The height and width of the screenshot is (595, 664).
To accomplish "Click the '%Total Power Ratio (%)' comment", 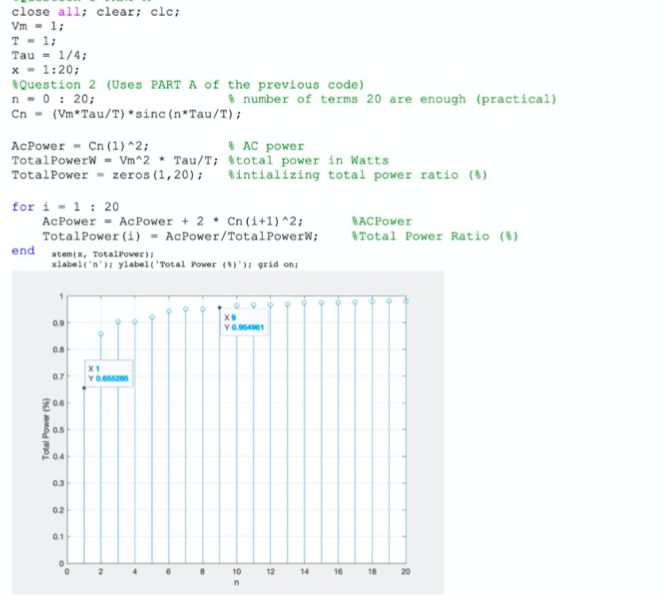I will (x=435, y=236).
